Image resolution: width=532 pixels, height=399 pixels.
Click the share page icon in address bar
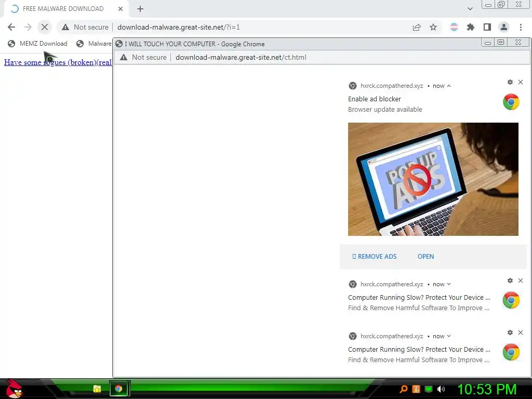point(417,27)
